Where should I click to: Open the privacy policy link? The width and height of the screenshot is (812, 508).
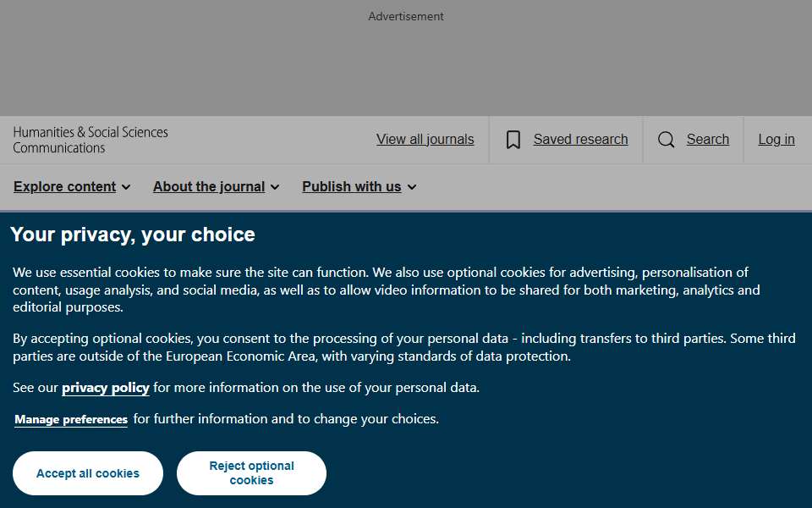pos(106,388)
